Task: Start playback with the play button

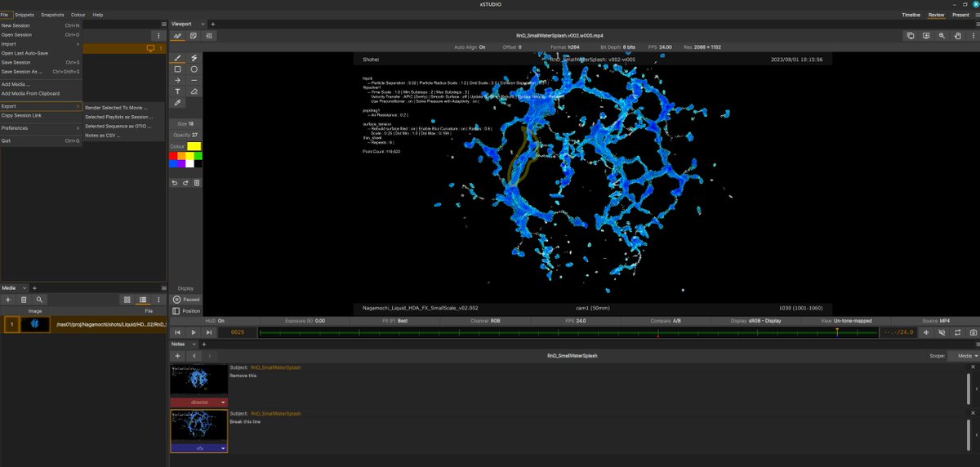Action: [194, 332]
